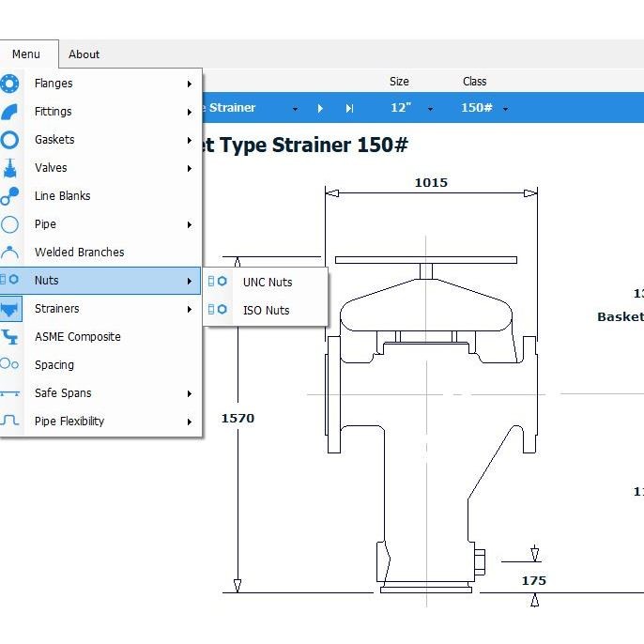Image resolution: width=644 pixels, height=644 pixels.
Task: Select ISO Nuts submenu entry
Action: 266,310
